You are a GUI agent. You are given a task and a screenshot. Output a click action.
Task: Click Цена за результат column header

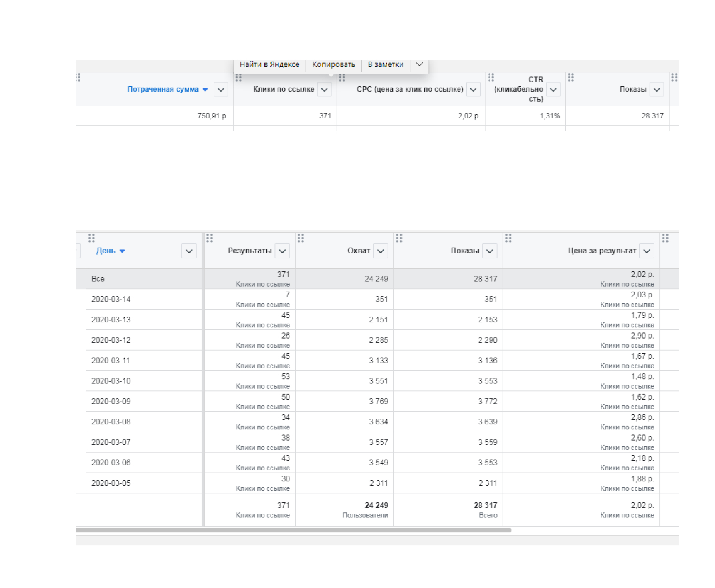click(x=602, y=251)
